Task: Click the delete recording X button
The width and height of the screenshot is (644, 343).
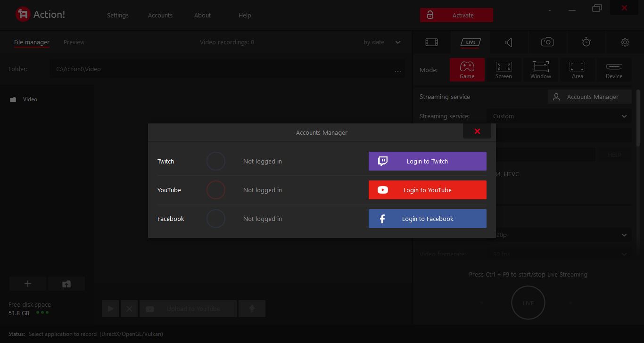Action: tap(129, 309)
